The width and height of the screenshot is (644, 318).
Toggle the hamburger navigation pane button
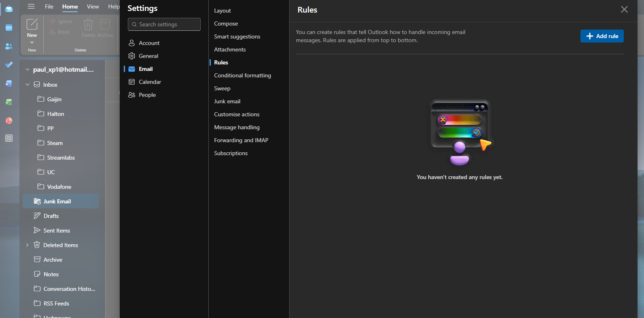(31, 6)
